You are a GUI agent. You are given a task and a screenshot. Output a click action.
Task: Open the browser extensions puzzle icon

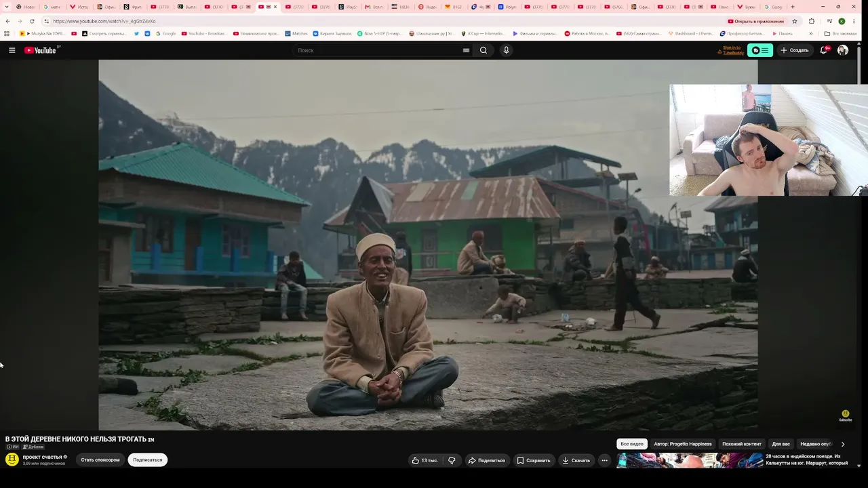point(812,21)
